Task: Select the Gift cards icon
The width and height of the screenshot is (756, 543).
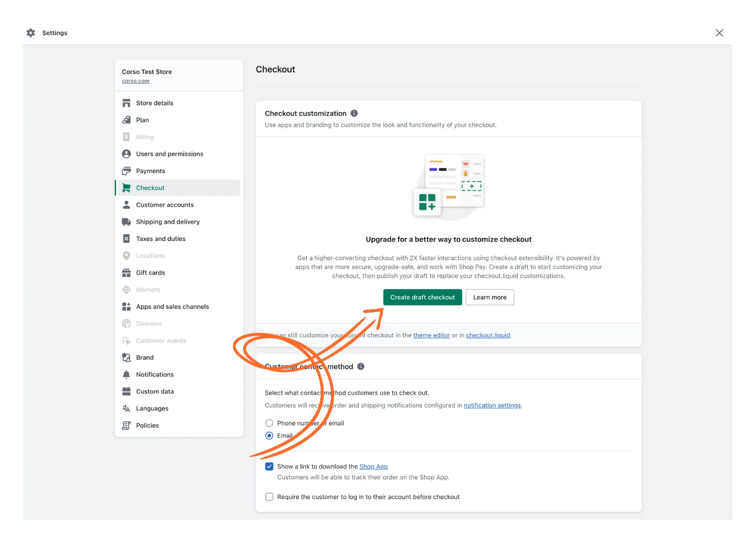Action: click(x=126, y=272)
